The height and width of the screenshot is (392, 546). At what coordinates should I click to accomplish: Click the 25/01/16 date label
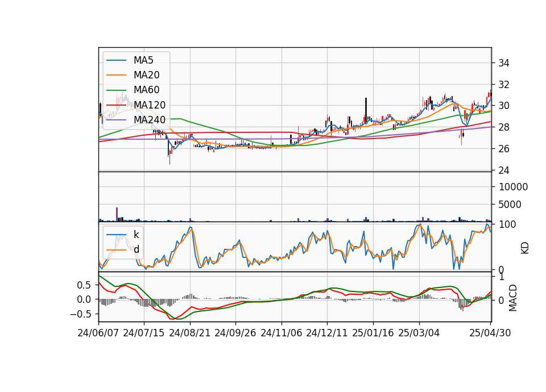[373, 333]
